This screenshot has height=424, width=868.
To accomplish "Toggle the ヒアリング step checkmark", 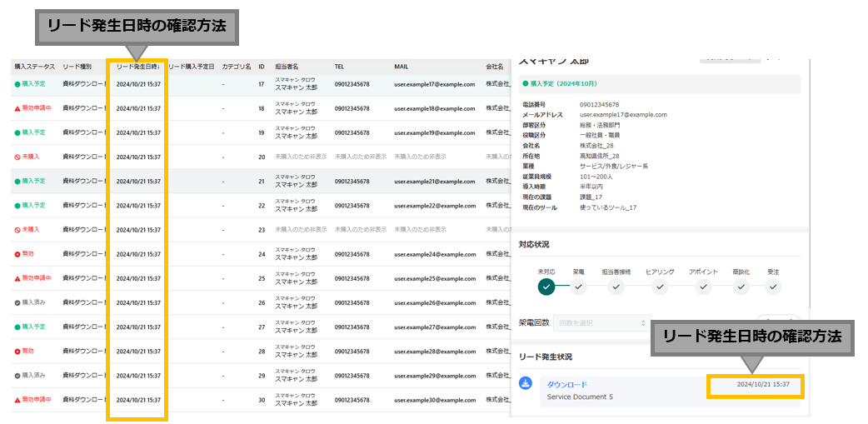I will click(x=660, y=287).
